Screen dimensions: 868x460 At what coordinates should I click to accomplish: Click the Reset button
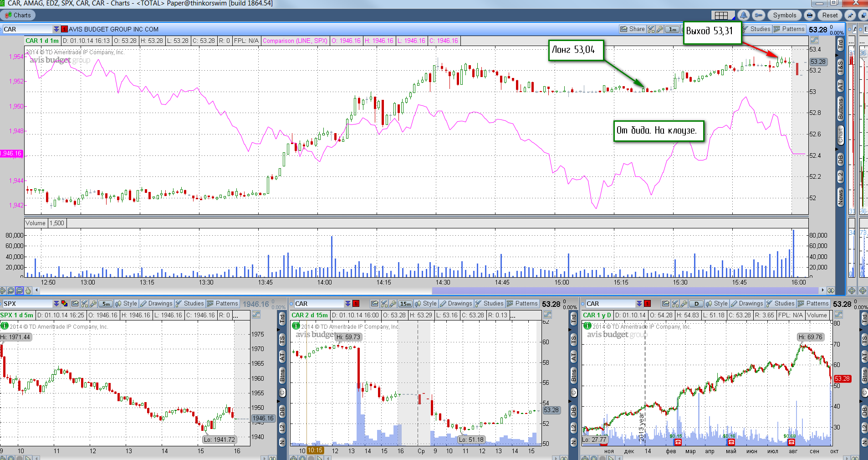point(830,15)
